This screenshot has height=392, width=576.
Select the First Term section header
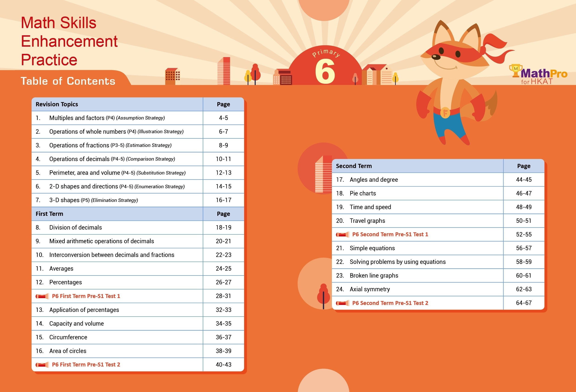point(49,214)
